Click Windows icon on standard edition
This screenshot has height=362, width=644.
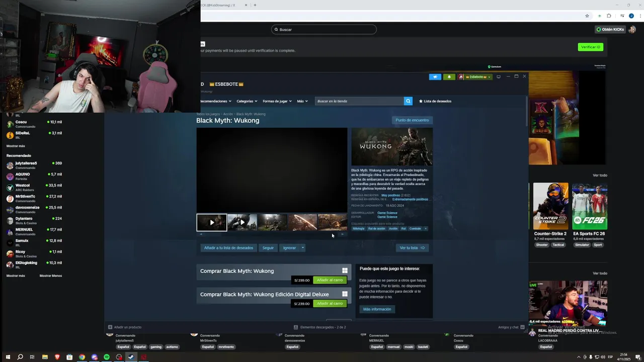[x=345, y=270]
